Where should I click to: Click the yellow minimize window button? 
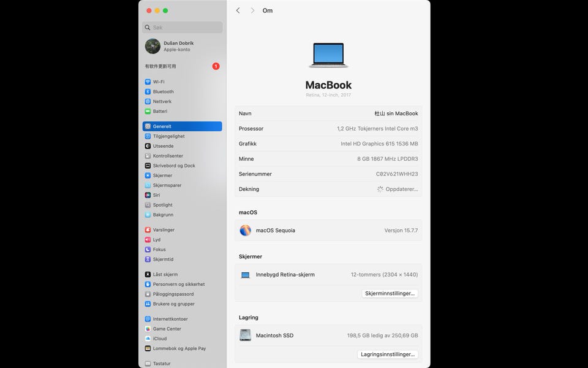point(157,10)
